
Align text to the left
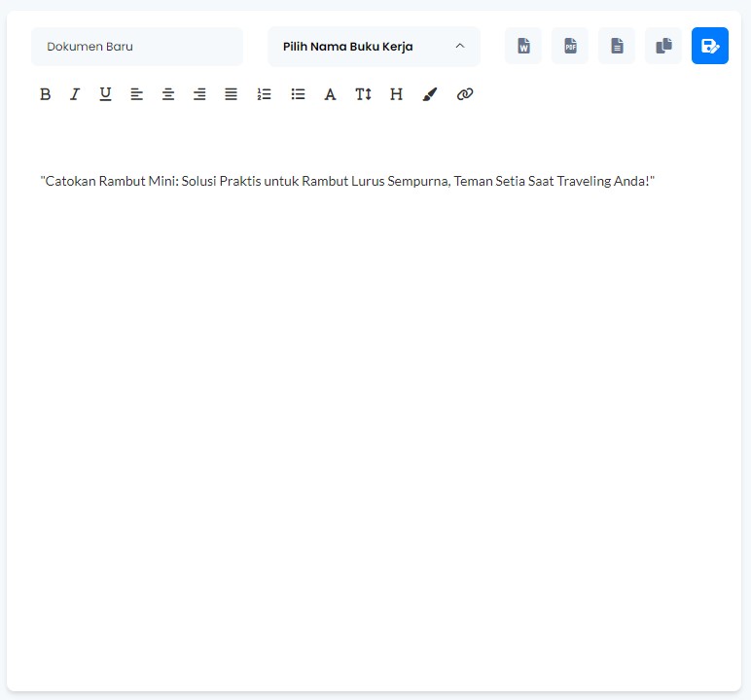pyautogui.click(x=137, y=94)
